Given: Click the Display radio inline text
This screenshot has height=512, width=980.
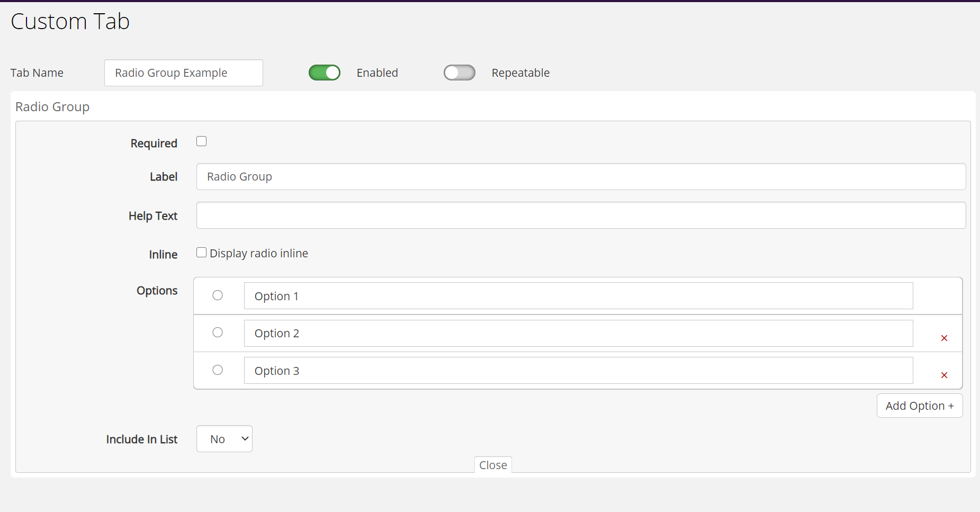Looking at the screenshot, I should (259, 253).
